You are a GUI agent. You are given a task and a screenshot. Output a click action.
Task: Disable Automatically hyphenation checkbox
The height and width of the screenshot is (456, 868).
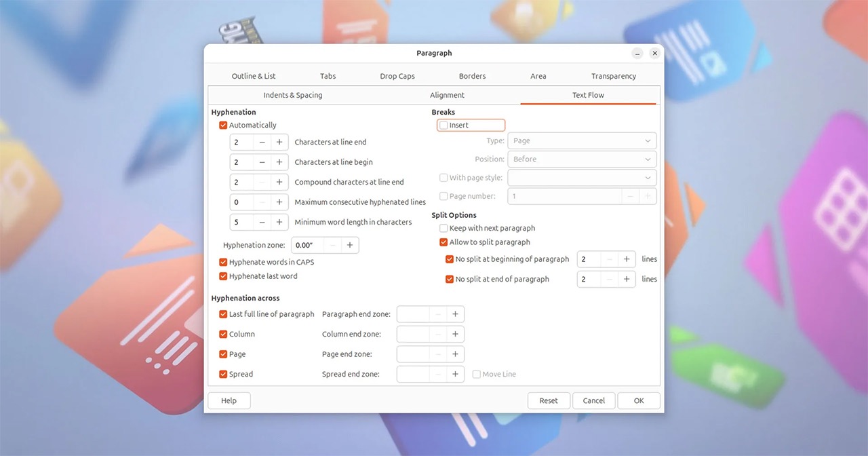[223, 126]
